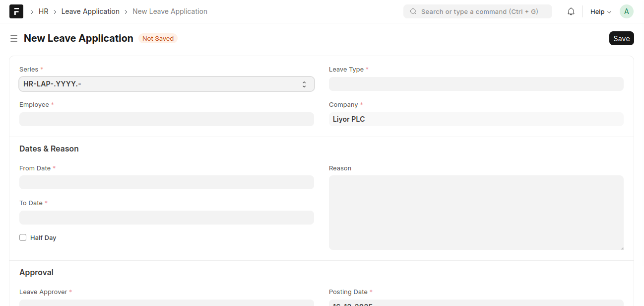Viewport: 644px width, 306px height.
Task: Focus the Employee input field
Action: click(166, 119)
